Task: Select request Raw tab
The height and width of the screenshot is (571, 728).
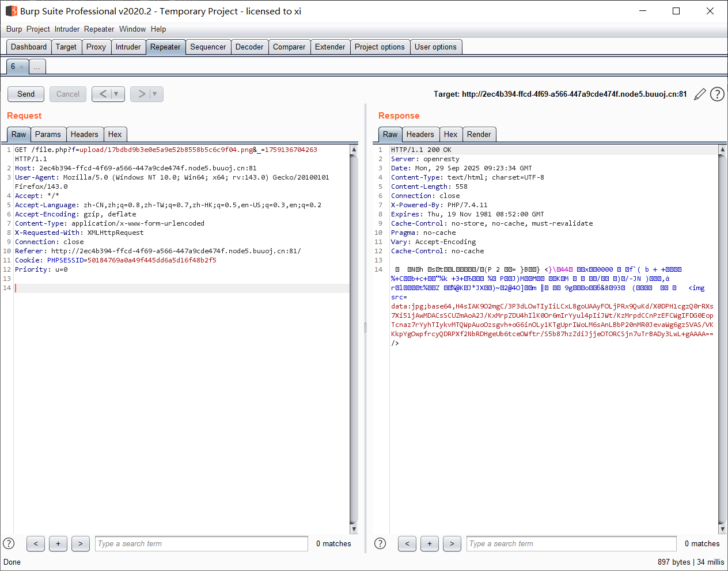Action: (18, 135)
